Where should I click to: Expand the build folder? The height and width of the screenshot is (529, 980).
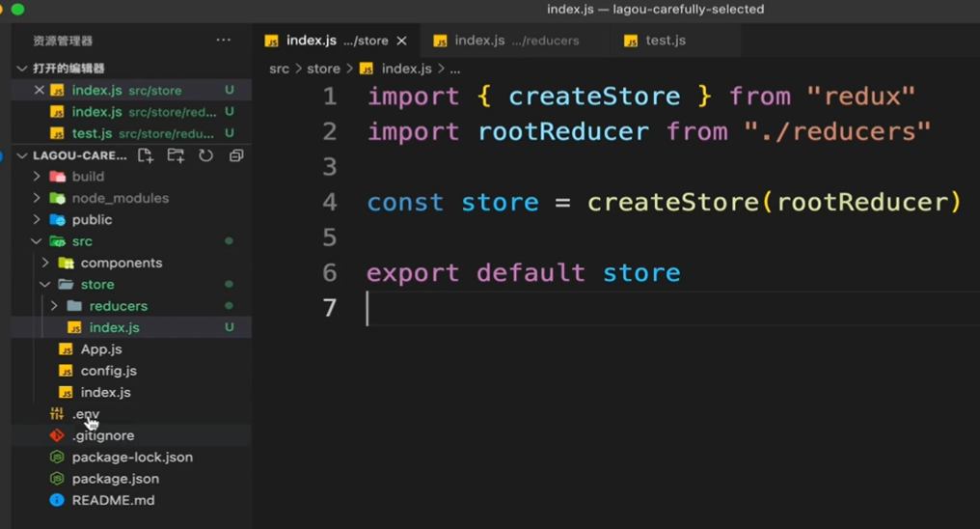click(37, 177)
